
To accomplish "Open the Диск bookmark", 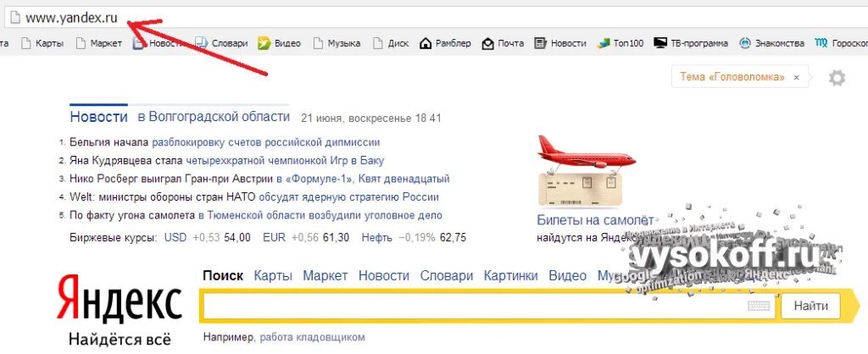I will [x=391, y=43].
